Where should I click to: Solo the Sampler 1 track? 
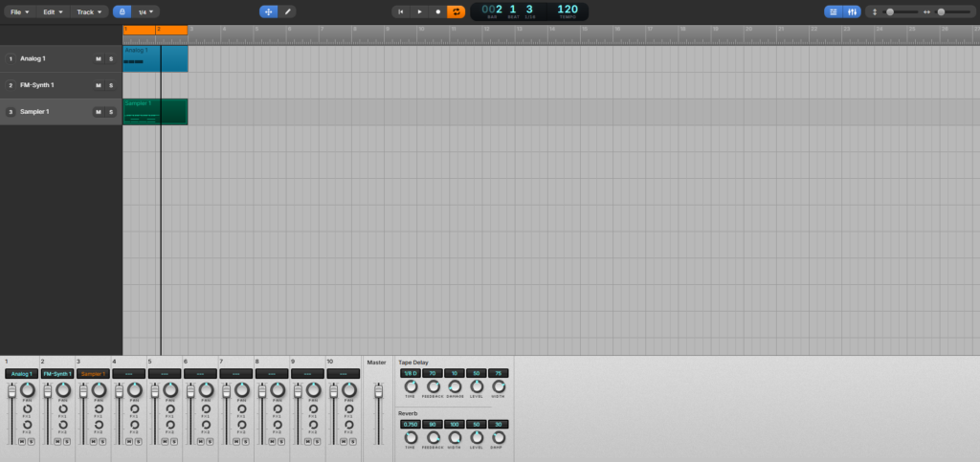pyautogui.click(x=110, y=112)
